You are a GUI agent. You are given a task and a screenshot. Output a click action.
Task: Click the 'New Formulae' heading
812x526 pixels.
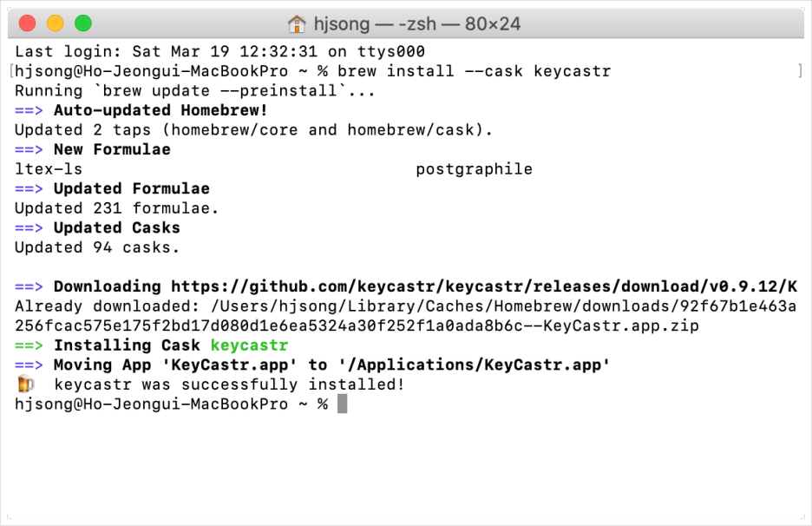coord(112,149)
